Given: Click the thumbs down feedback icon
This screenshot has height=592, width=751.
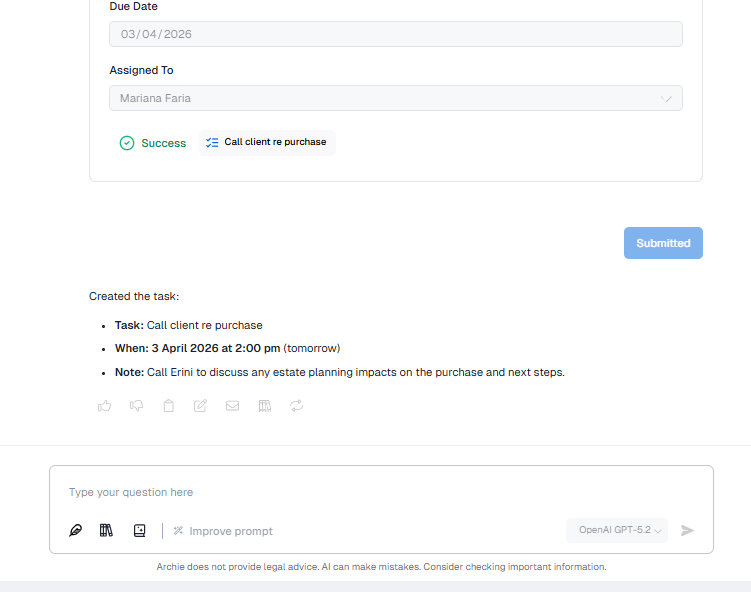Looking at the screenshot, I should click(x=136, y=406).
